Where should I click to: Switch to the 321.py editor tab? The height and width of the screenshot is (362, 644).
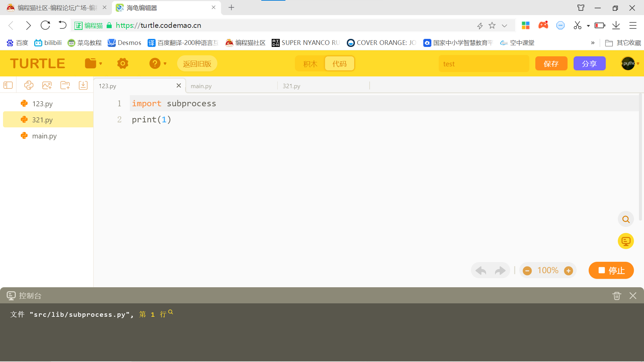click(324, 86)
